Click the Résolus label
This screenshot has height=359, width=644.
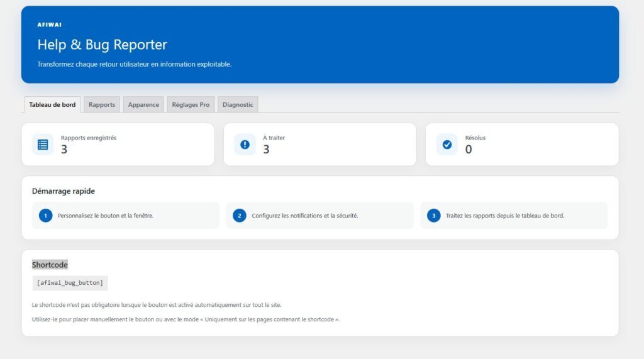475,138
